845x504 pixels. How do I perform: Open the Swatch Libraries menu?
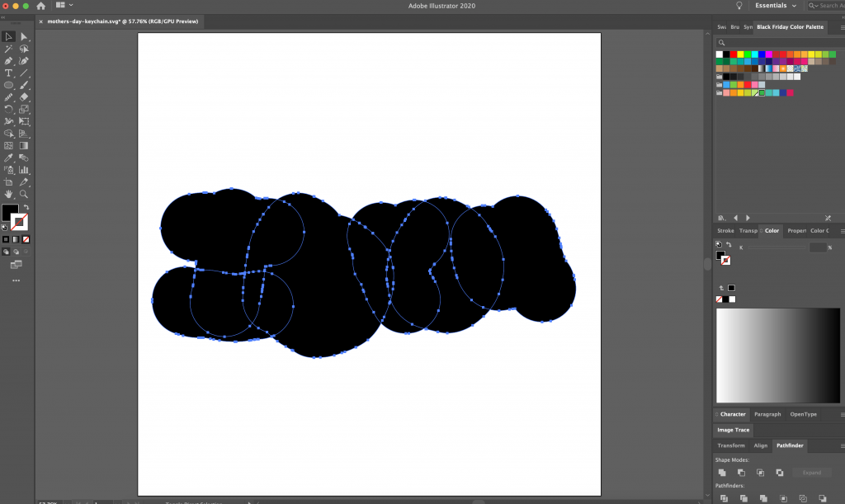(721, 218)
